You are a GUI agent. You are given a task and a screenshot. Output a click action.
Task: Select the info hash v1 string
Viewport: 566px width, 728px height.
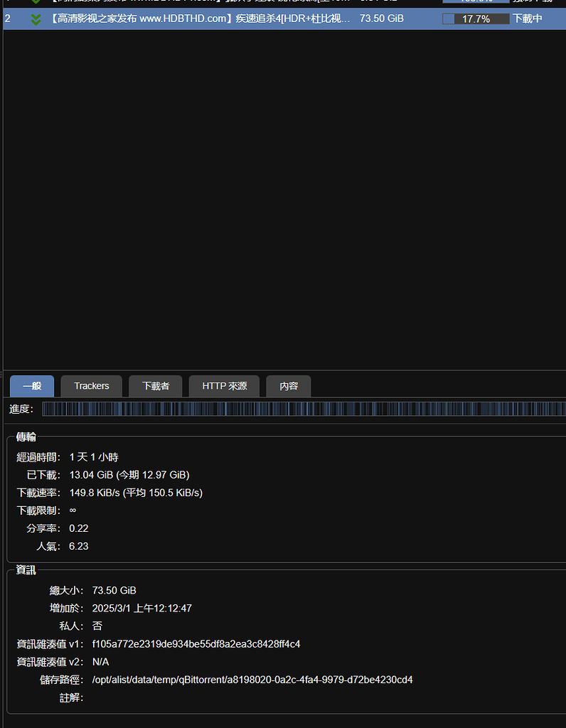(196, 644)
